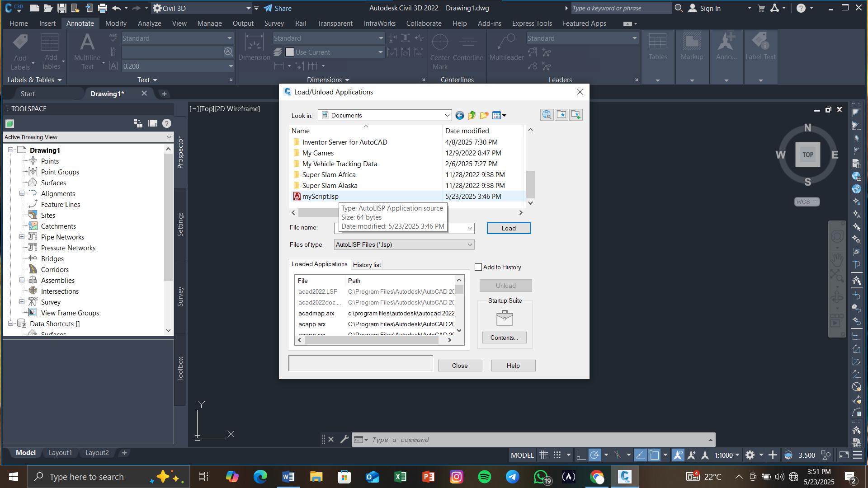
Task: Expand the Pipe Networks tree node
Action: (22, 237)
